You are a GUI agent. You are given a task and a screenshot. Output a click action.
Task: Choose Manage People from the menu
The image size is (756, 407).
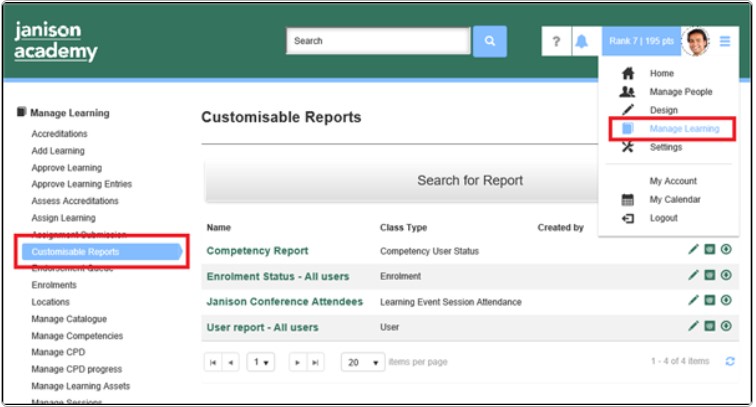680,92
